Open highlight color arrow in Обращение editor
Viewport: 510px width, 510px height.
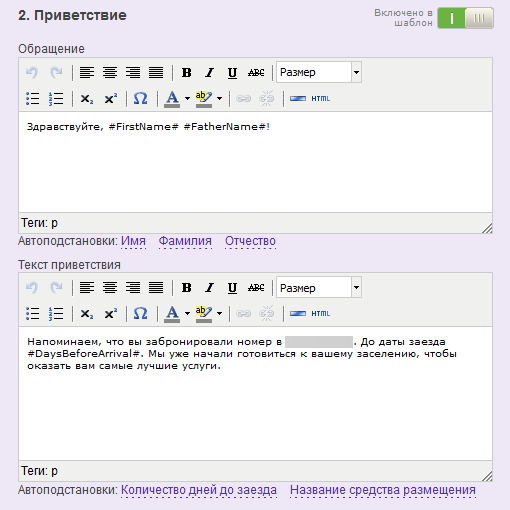click(219, 98)
